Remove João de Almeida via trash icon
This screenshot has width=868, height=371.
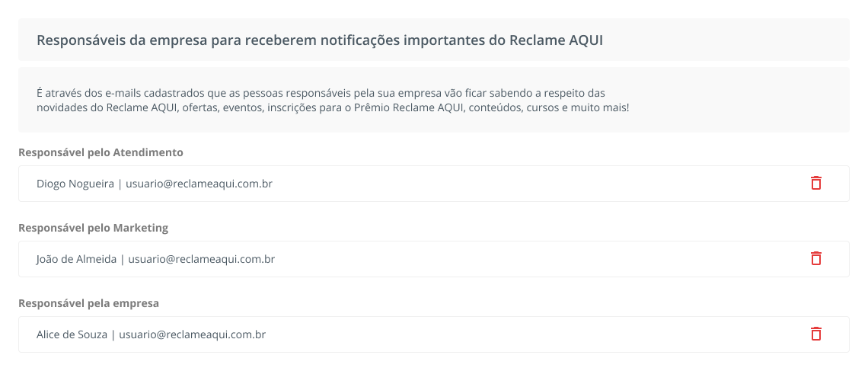(816, 258)
